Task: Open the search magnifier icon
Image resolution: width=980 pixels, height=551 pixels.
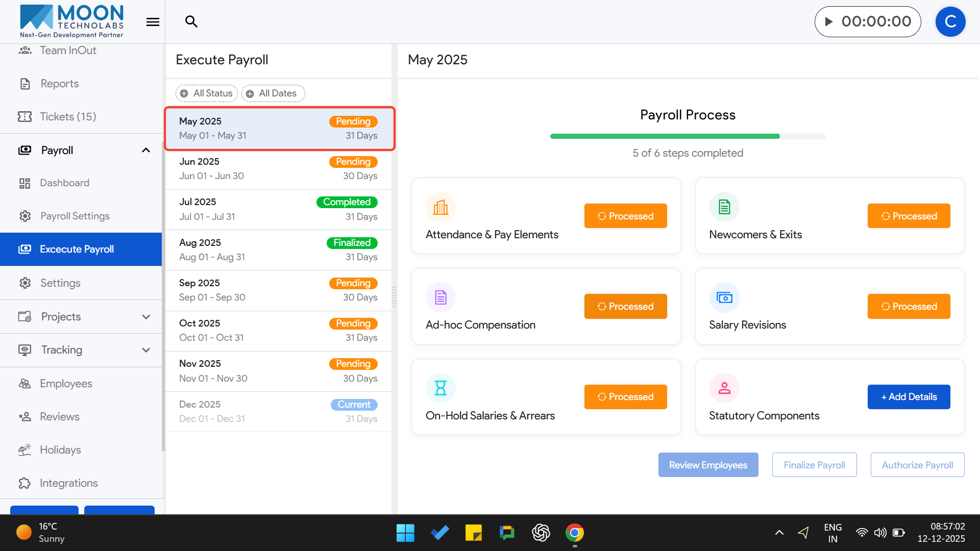Action: click(191, 21)
